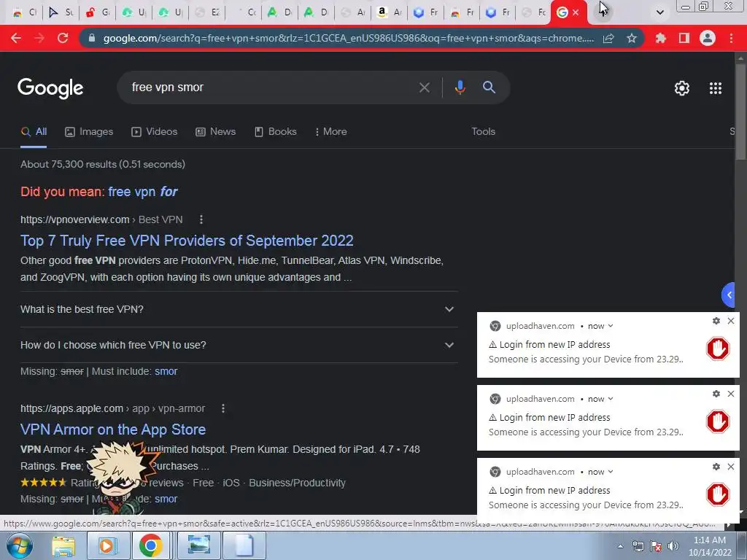Select the All results tab
The width and height of the screenshot is (747, 560).
[34, 132]
